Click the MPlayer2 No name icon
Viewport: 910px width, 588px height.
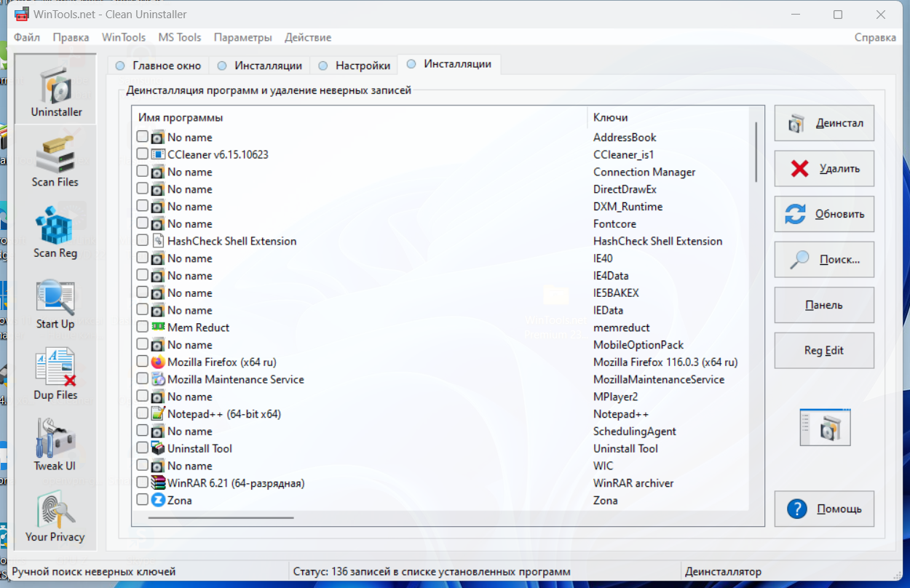click(158, 397)
